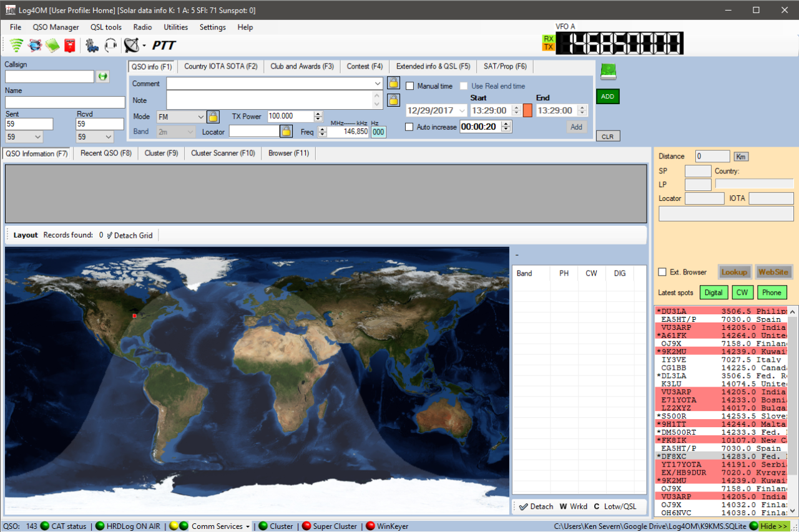The height and width of the screenshot is (532, 799).
Task: Click the WebSite button
Action: 773,272
